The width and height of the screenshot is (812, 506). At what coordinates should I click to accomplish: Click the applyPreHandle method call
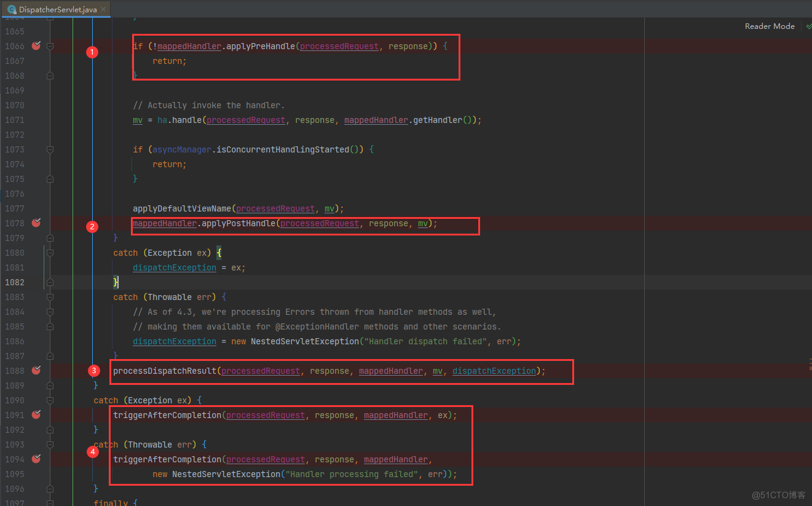[261, 46]
